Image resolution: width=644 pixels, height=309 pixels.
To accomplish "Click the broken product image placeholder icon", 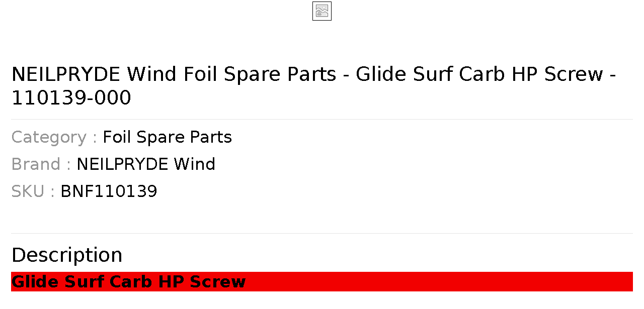I will [x=322, y=11].
